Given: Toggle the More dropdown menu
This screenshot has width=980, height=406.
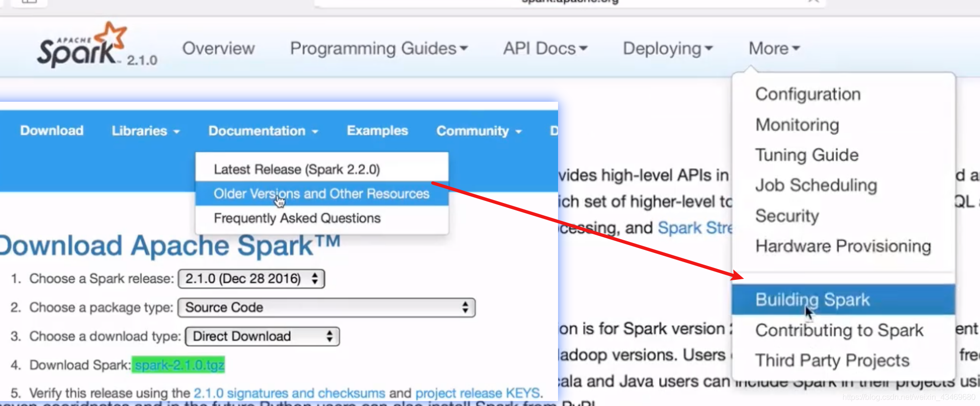Looking at the screenshot, I should coord(774,48).
